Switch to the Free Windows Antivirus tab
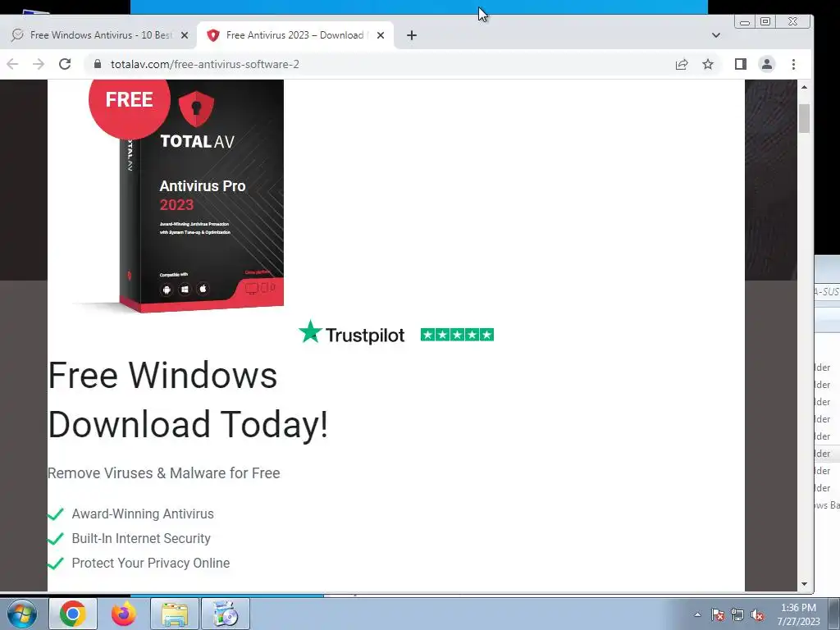This screenshot has height=630, width=840. point(100,35)
